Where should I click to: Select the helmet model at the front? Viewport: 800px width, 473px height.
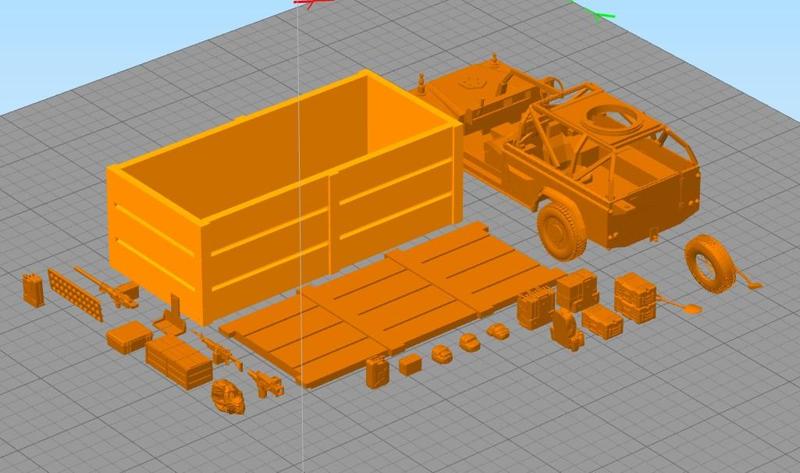coord(229,396)
